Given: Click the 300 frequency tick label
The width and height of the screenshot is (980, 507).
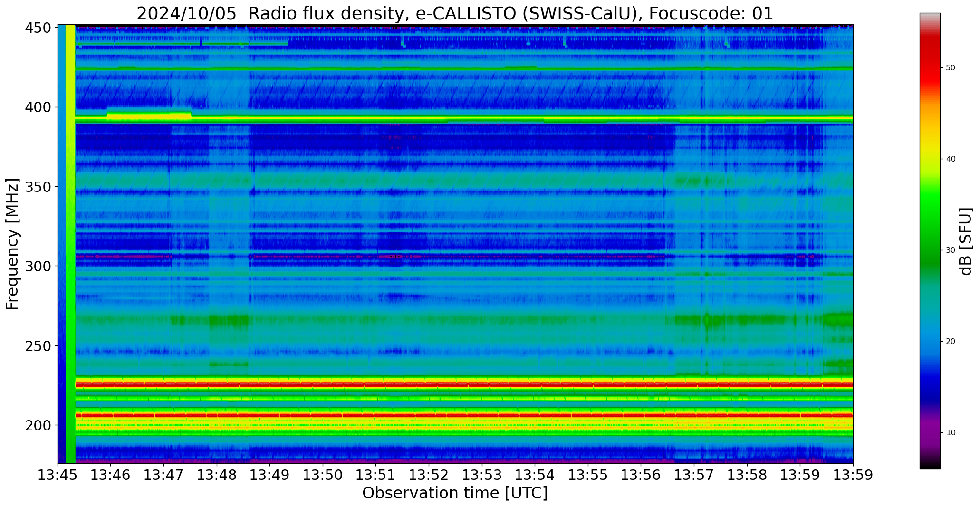Looking at the screenshot, I should click(38, 266).
